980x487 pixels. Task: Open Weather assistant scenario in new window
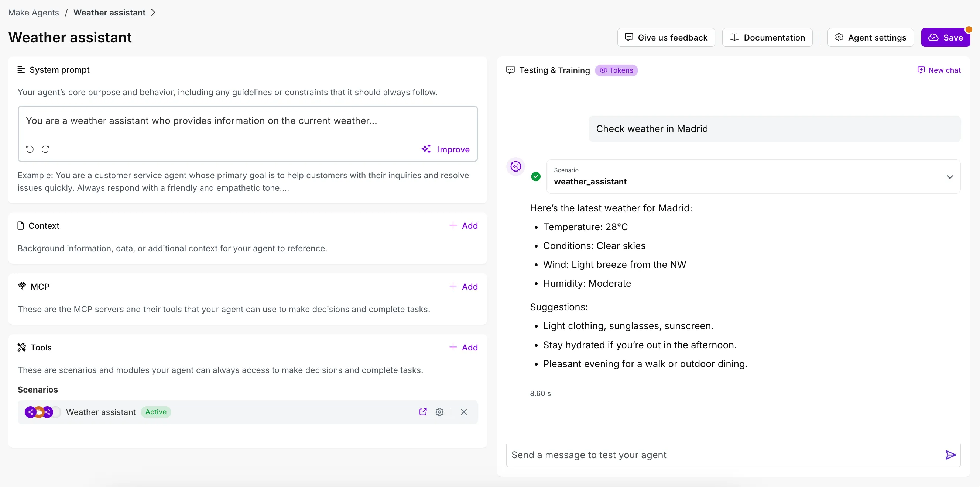423,412
